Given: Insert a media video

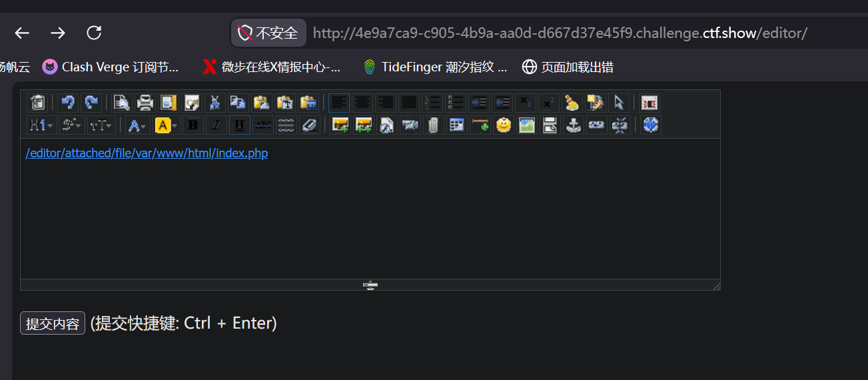Looking at the screenshot, I should click(410, 125).
